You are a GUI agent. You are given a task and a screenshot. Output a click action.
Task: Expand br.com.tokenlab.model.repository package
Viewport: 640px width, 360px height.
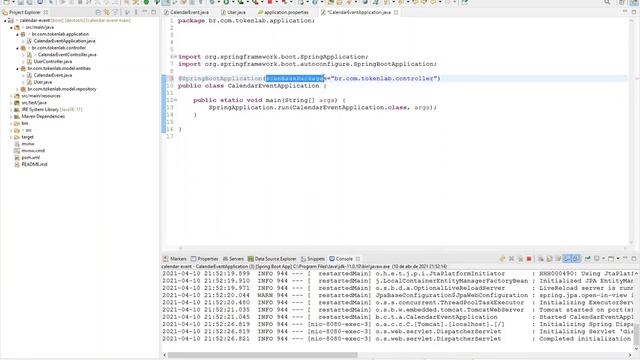18,89
